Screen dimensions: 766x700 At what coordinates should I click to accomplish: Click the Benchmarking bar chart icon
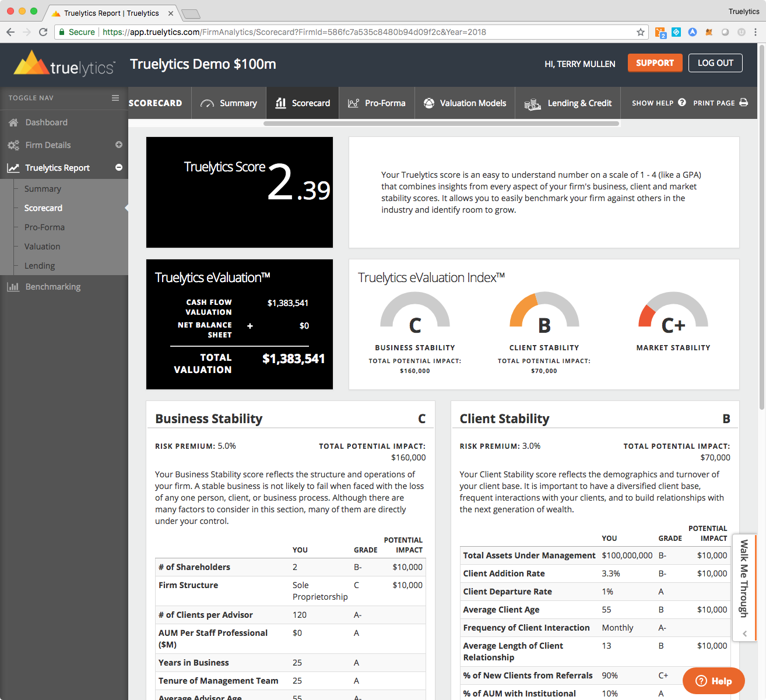tap(13, 287)
